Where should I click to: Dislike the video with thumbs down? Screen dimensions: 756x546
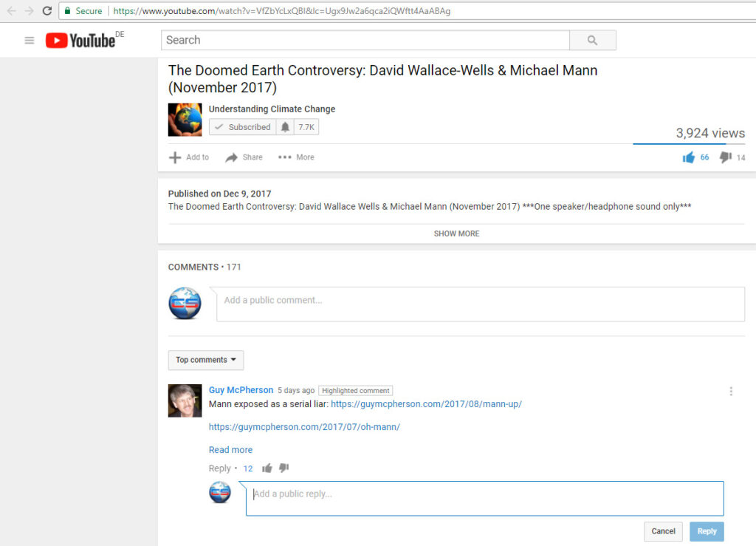click(x=726, y=157)
